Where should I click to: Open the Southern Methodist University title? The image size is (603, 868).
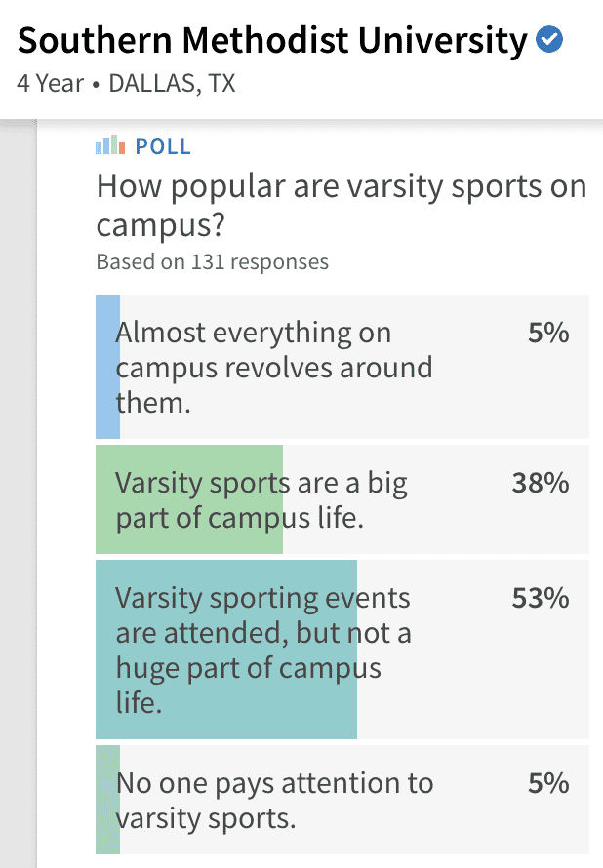tap(272, 41)
